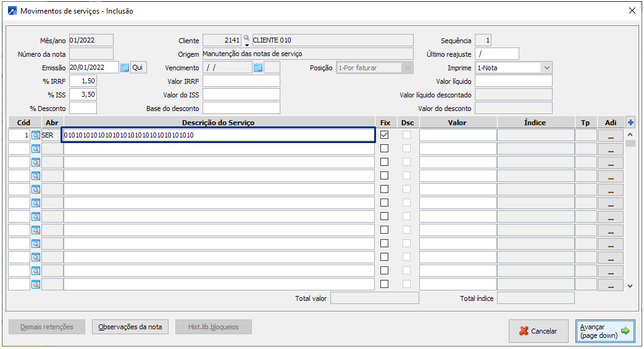Click the Último reajuste field
This screenshot has width=644, height=349.
[497, 54]
